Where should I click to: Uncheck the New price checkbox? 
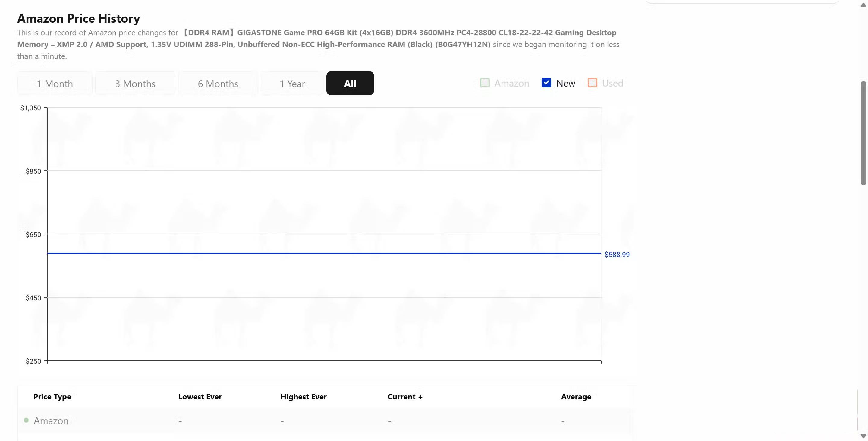click(x=546, y=83)
